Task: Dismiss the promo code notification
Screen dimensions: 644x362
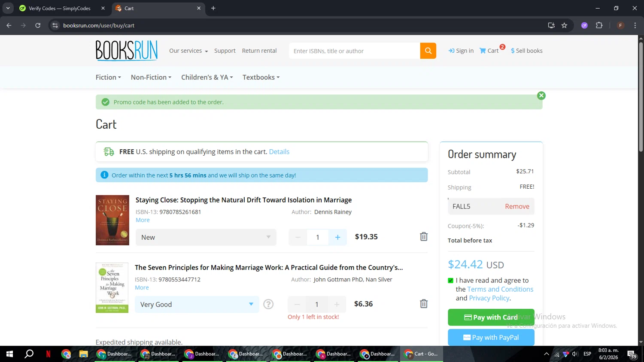Action: [541, 96]
